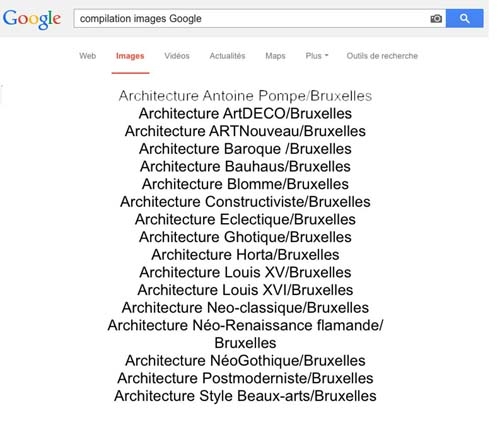Screen dimensions: 500x423
Task: Select Architecture Postmoderniste/Bruxelles entry
Action: pos(245,379)
